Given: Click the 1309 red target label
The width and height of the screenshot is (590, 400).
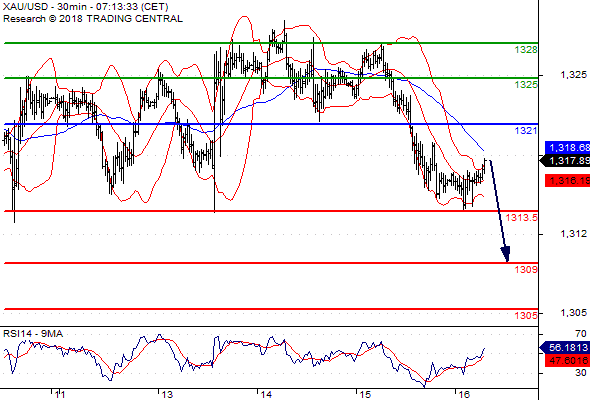Looking at the screenshot, I should [526, 269].
